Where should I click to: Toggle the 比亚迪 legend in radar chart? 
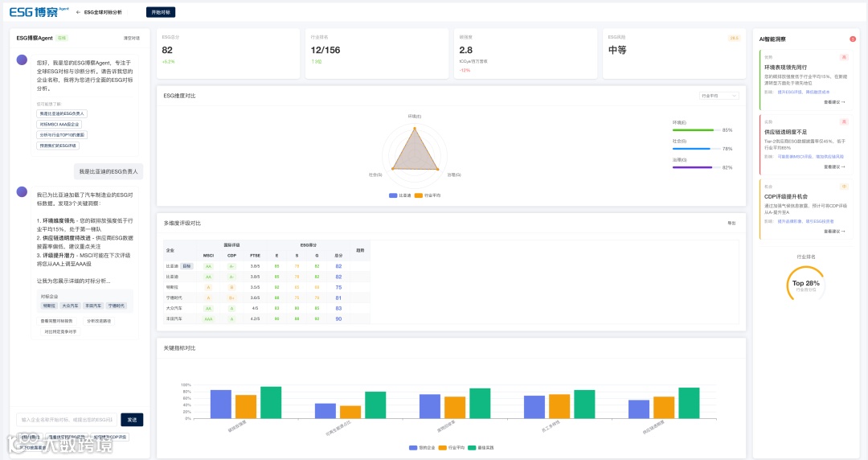tap(399, 195)
